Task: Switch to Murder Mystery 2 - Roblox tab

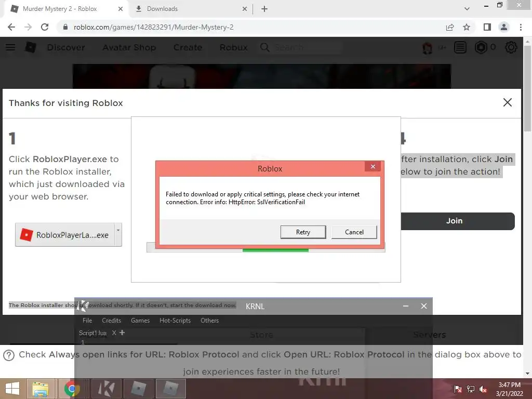Action: (59, 9)
